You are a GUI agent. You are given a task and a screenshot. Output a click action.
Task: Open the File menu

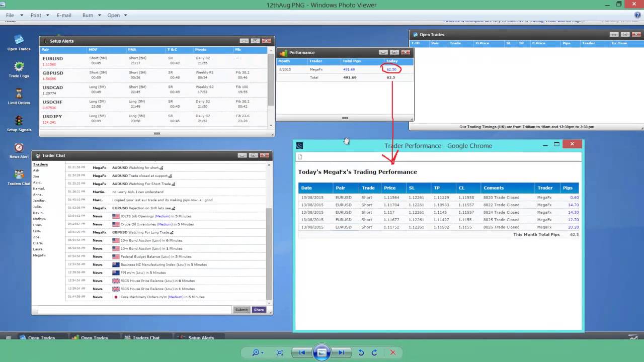(10, 15)
